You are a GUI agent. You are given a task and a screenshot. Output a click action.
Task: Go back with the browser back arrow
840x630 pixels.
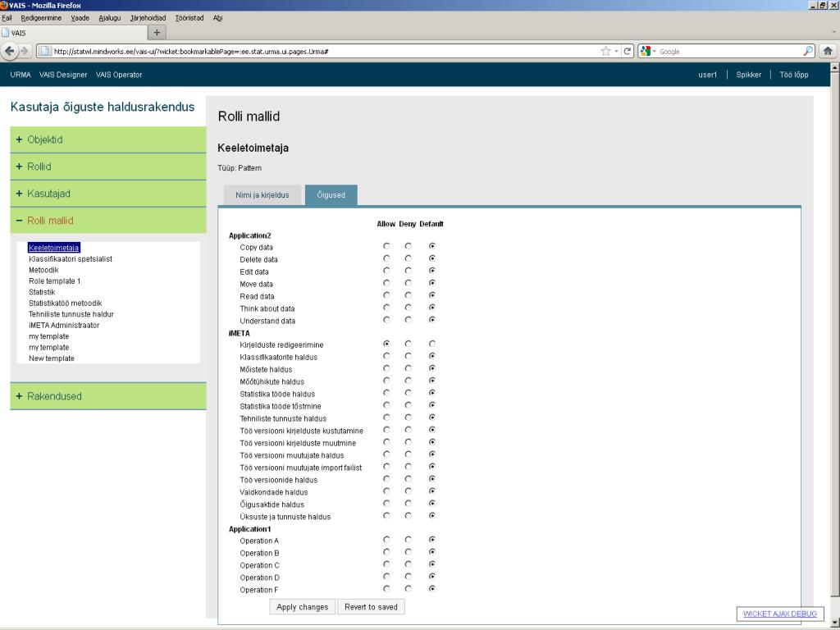coord(10,52)
